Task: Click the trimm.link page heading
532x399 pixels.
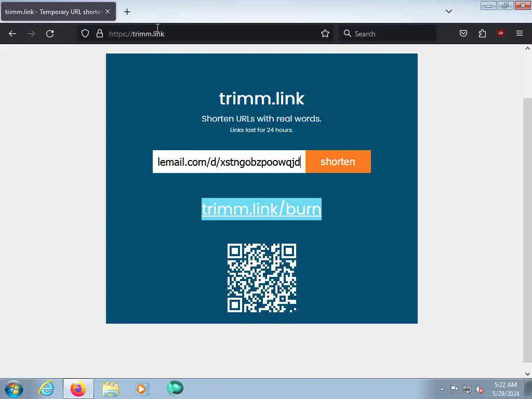Action: (262, 99)
